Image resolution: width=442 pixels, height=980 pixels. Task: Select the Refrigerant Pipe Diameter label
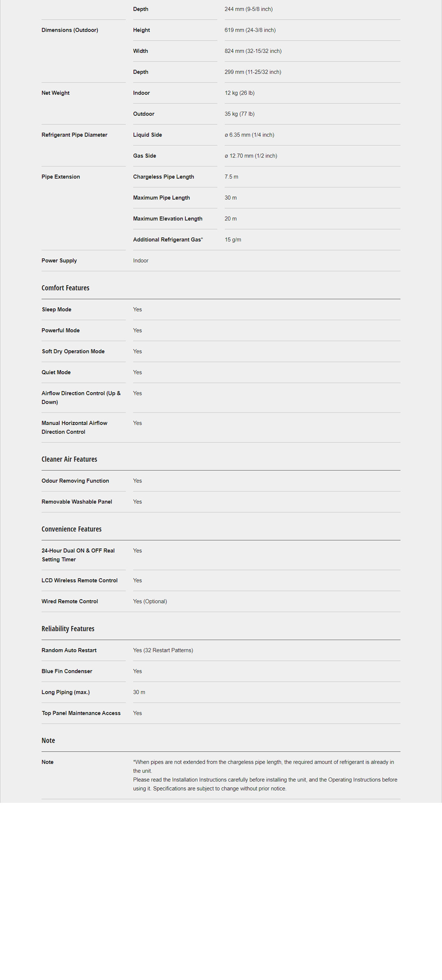coord(74,135)
